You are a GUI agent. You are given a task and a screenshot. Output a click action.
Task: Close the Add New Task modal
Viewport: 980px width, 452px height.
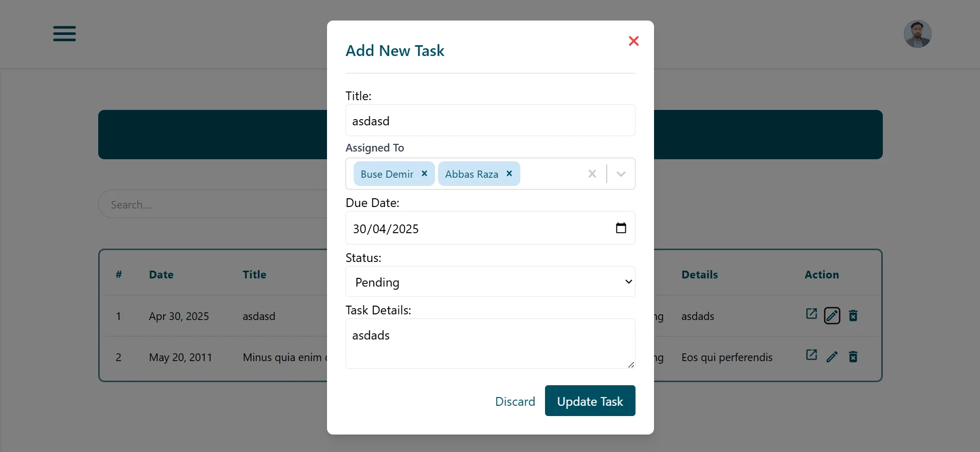click(633, 41)
